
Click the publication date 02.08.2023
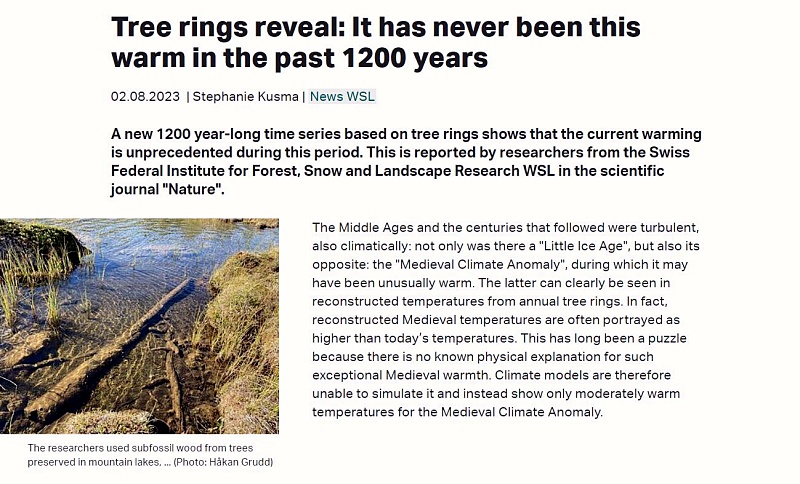click(145, 96)
